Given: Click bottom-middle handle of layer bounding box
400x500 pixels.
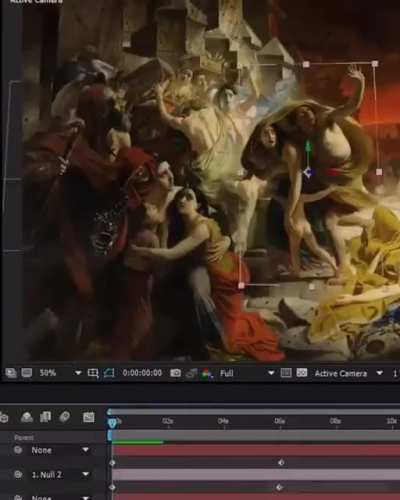Looking at the screenshot, I should click(x=311, y=286).
